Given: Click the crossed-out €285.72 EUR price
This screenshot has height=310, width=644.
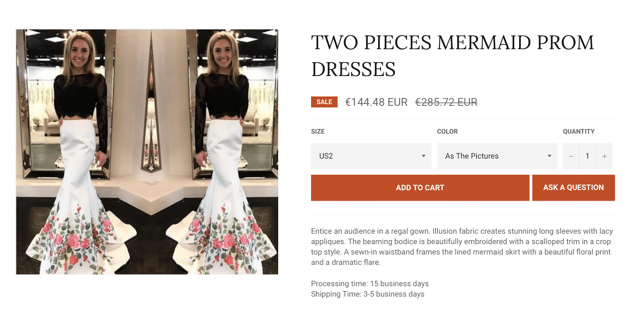Looking at the screenshot, I should 446,102.
